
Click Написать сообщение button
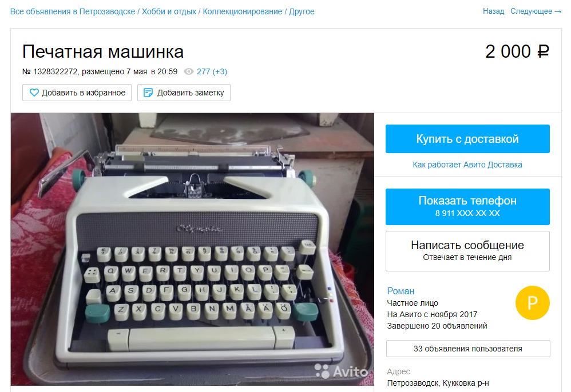[467, 251]
